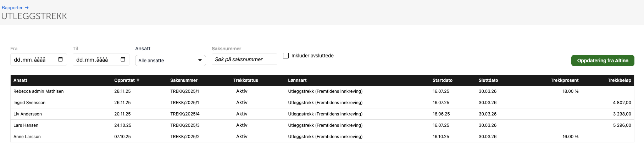Click Lønnsart text in Liv Andersson row

pyautogui.click(x=325, y=114)
